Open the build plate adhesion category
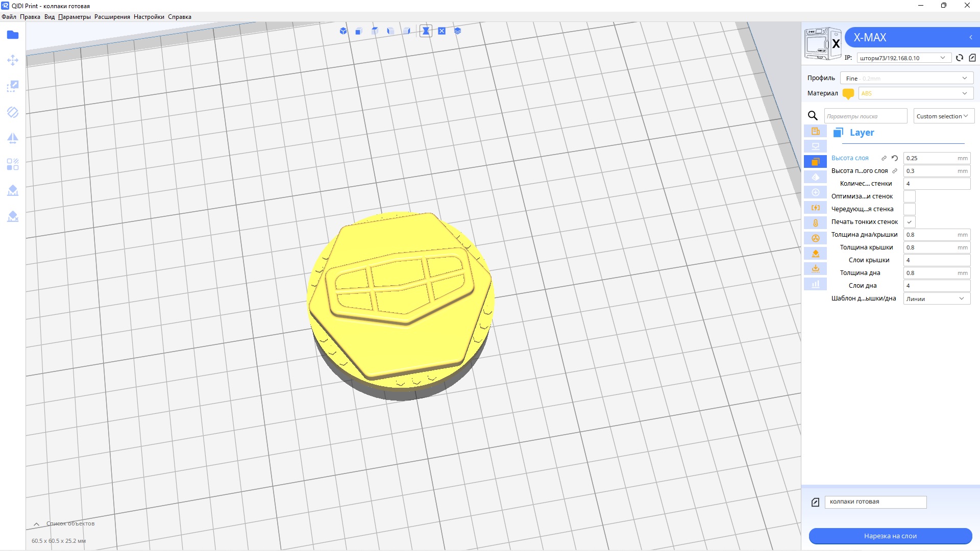 [816, 269]
